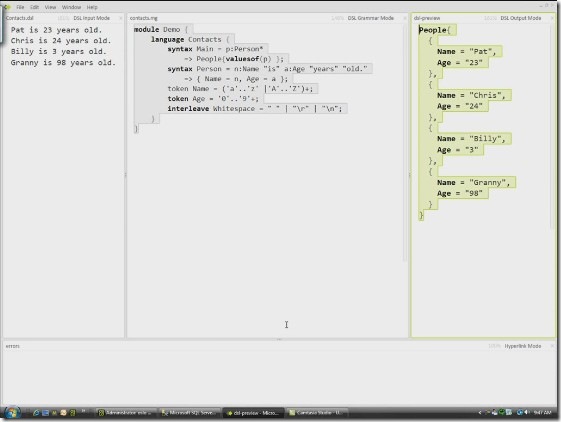561x422 pixels.
Task: Click the 'syntax Main = p:Person*' line
Action: (215, 49)
